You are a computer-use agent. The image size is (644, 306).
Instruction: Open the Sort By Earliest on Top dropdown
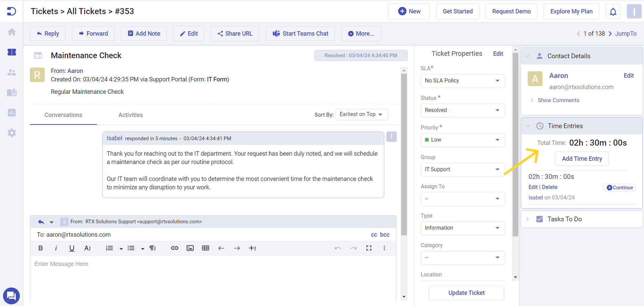click(361, 114)
